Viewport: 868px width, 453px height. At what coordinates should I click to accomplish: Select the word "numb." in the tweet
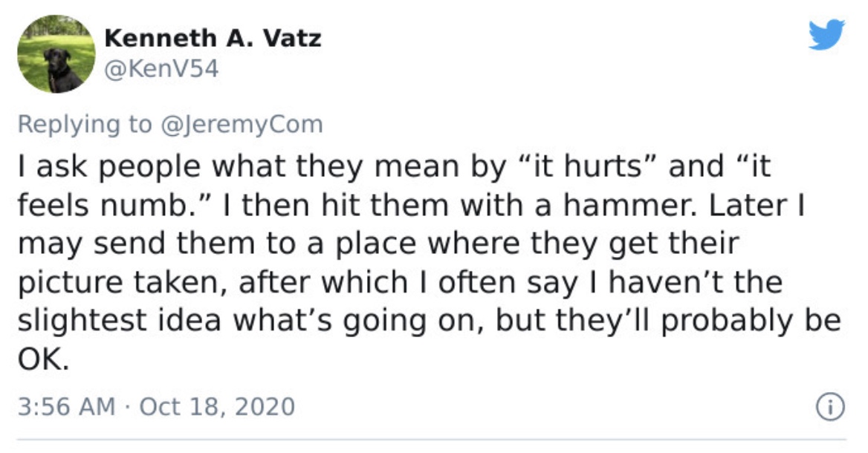tap(146, 205)
